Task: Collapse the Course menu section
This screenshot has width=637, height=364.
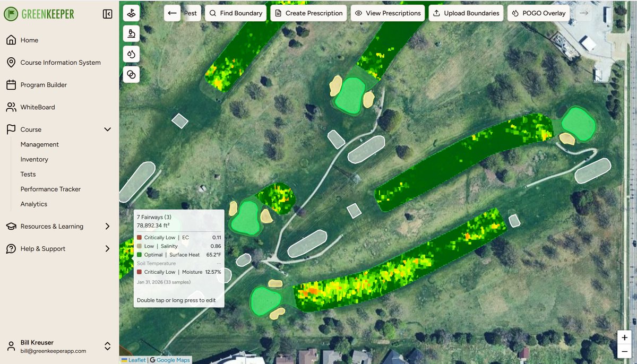Action: tap(108, 129)
